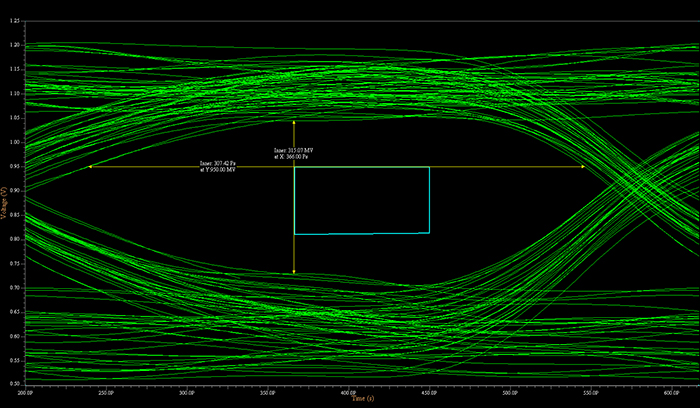Click the 500.0P tick on time axis
This screenshot has height=408, width=700.
click(509, 393)
